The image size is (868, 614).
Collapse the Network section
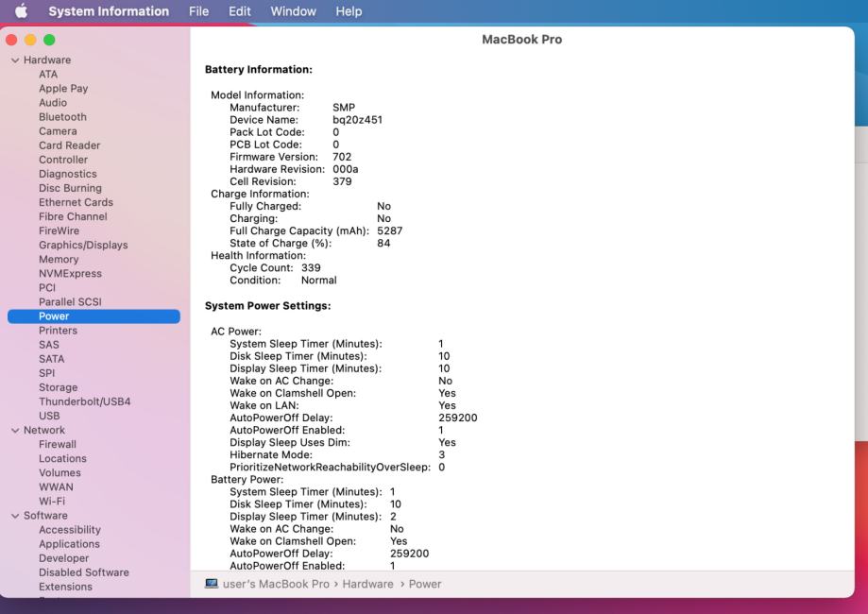click(x=15, y=430)
